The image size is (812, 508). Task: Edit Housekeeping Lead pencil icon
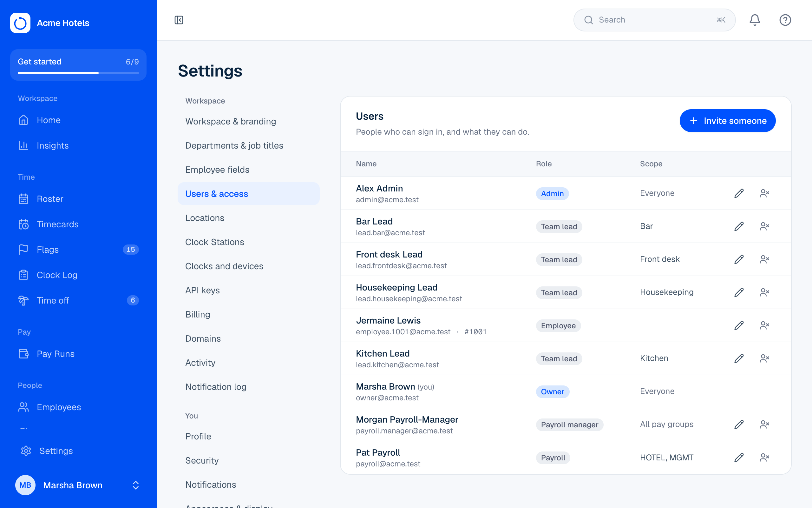click(739, 292)
